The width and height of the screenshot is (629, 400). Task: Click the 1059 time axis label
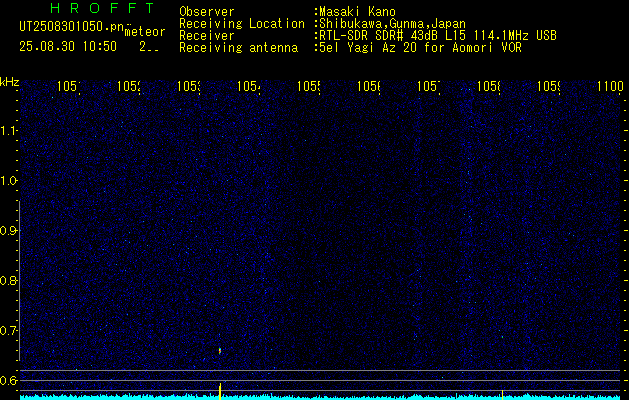pyautogui.click(x=549, y=86)
